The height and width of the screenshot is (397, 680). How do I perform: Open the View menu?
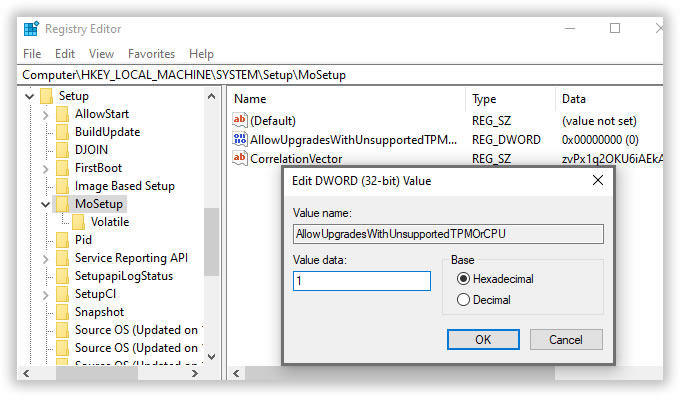click(101, 54)
